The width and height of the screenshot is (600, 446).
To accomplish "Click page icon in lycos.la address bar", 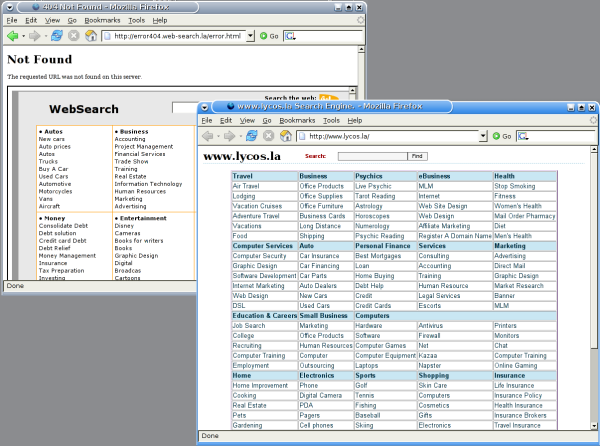I will 302,136.
